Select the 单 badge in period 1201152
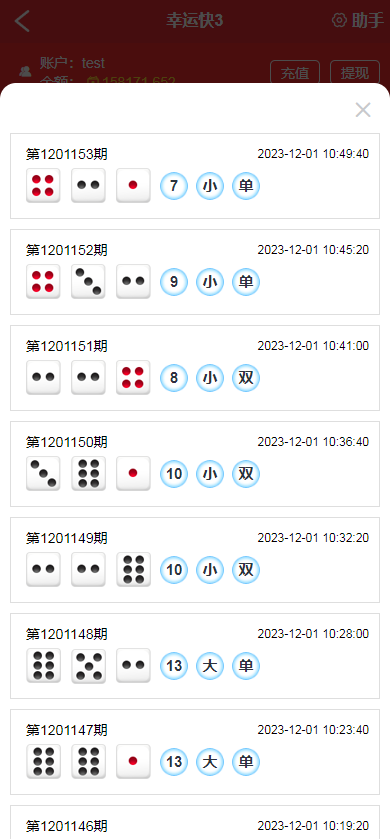The width and height of the screenshot is (391, 839). point(246,282)
